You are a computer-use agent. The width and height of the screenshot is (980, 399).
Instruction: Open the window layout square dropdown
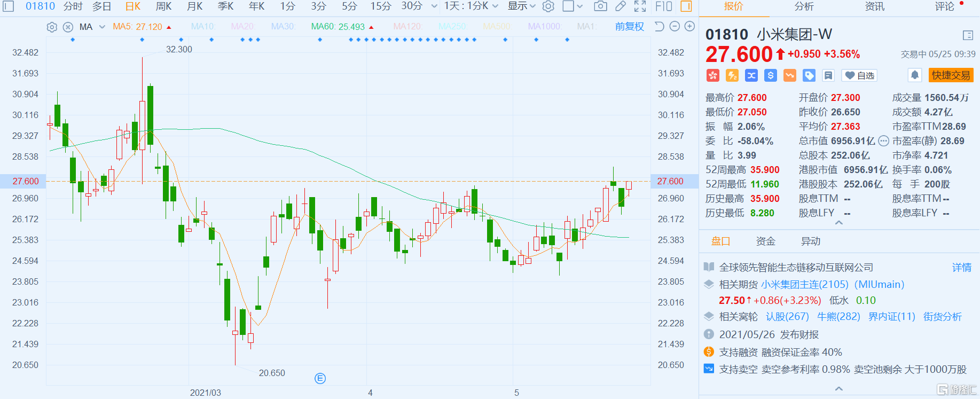pos(573,6)
